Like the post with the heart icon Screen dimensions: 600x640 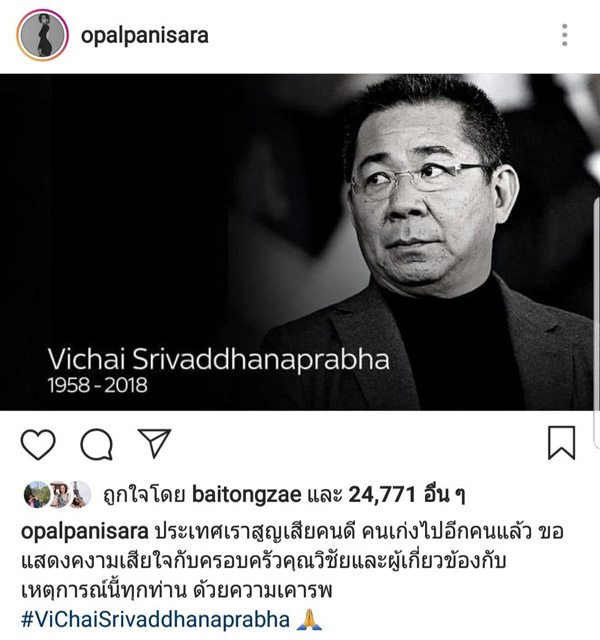pos(38,444)
